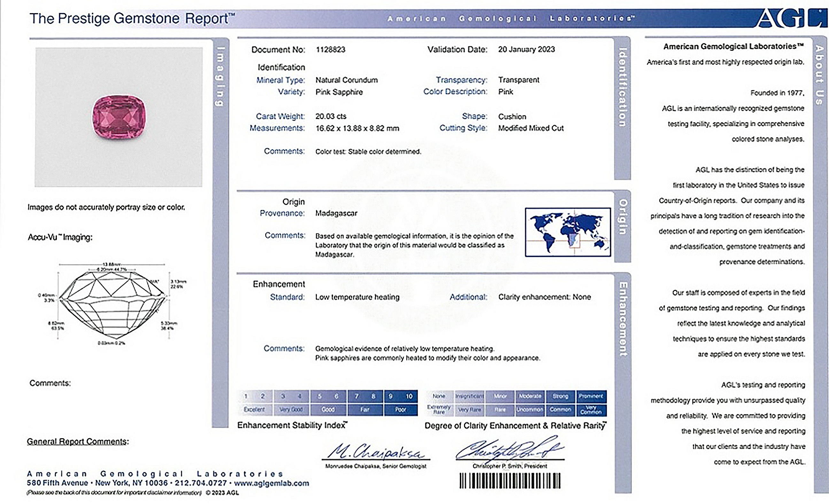Select the vertical Origin tab
Viewport: 829px width, 504px height.
pos(623,217)
